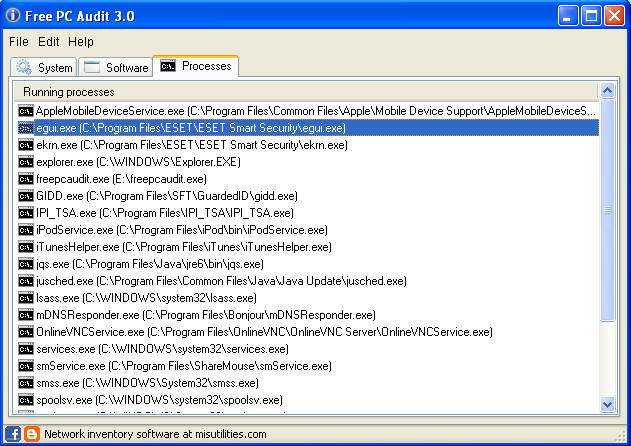This screenshot has height=446, width=631.
Task: Click the scrollbar up arrow
Action: [607, 91]
